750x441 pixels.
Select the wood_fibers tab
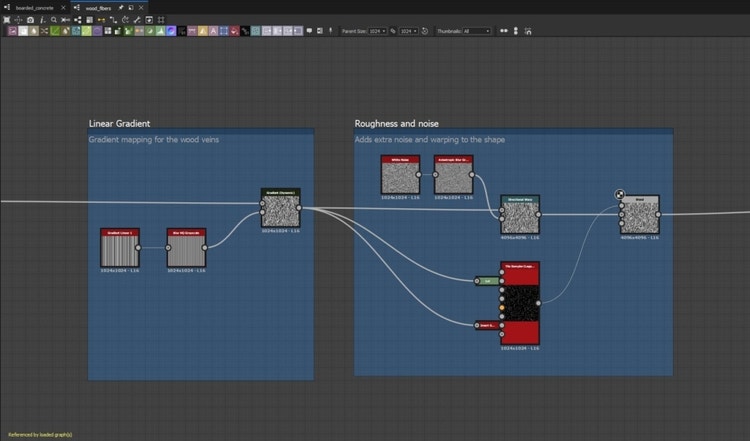tap(98, 7)
